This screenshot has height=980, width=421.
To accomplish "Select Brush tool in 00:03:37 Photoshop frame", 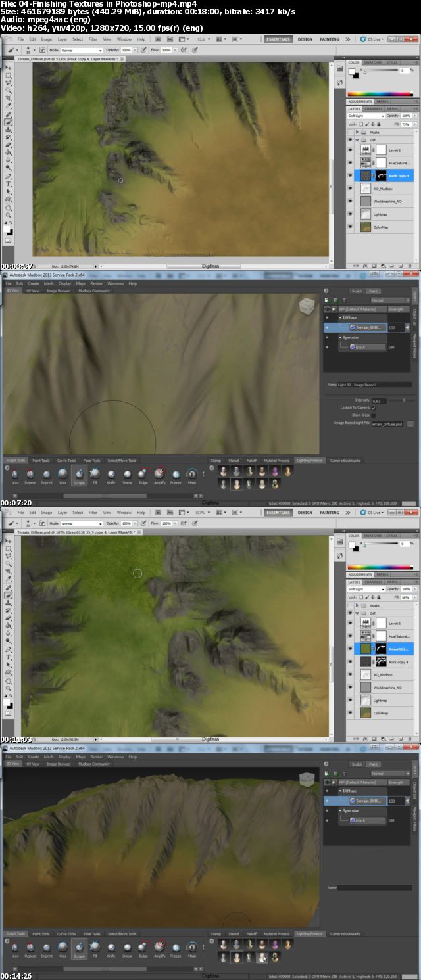I will [x=9, y=122].
